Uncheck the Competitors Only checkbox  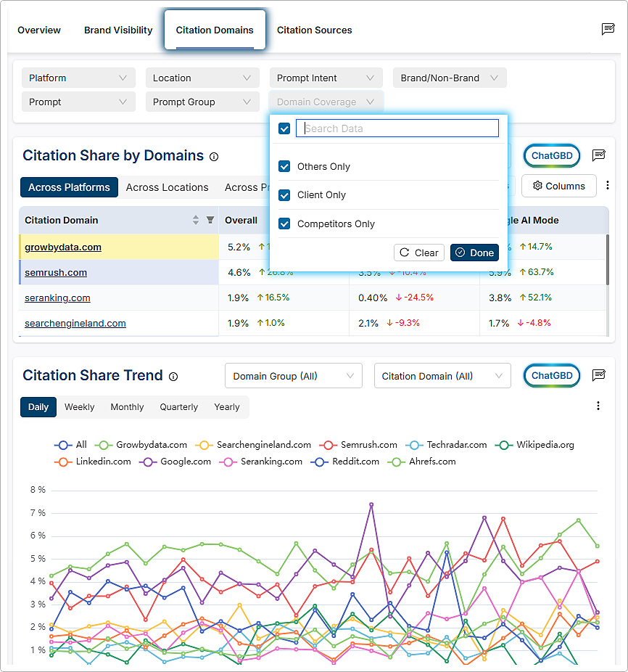[285, 224]
